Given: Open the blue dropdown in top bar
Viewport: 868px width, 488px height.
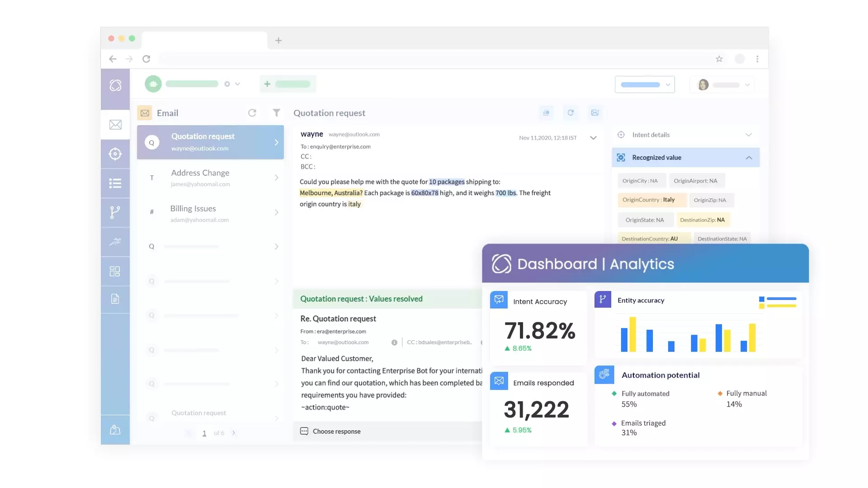Looking at the screenshot, I should 645,84.
